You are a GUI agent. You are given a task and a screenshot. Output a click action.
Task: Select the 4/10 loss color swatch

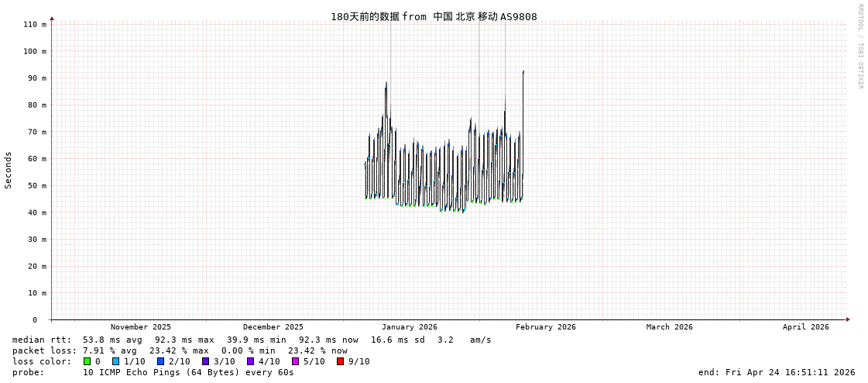[250, 361]
